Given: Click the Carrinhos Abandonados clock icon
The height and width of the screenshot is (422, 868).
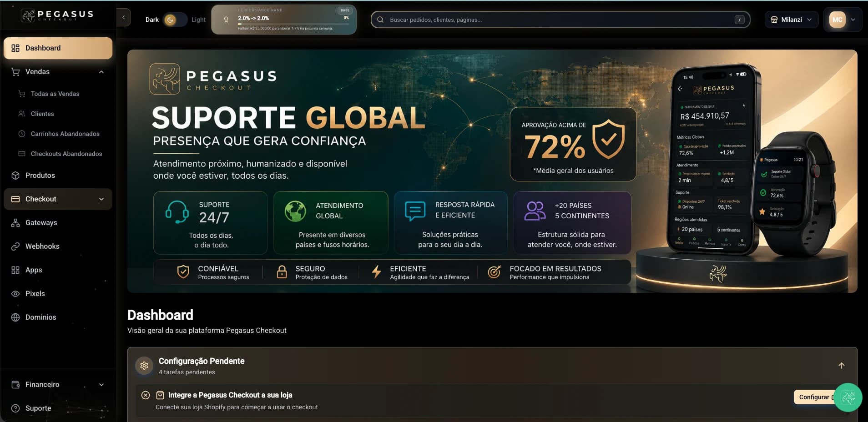Looking at the screenshot, I should [22, 134].
